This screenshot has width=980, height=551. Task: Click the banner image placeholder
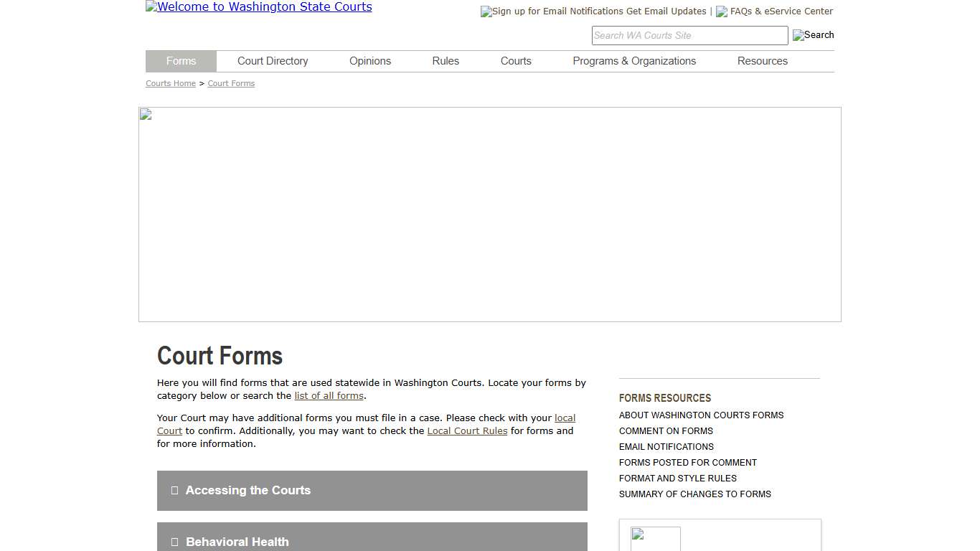(x=144, y=113)
